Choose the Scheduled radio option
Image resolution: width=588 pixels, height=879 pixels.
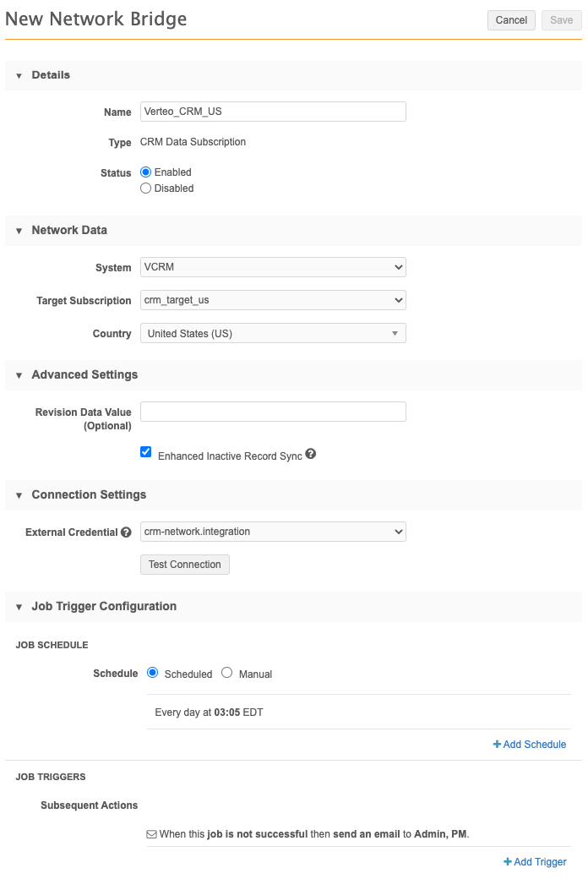(153, 673)
